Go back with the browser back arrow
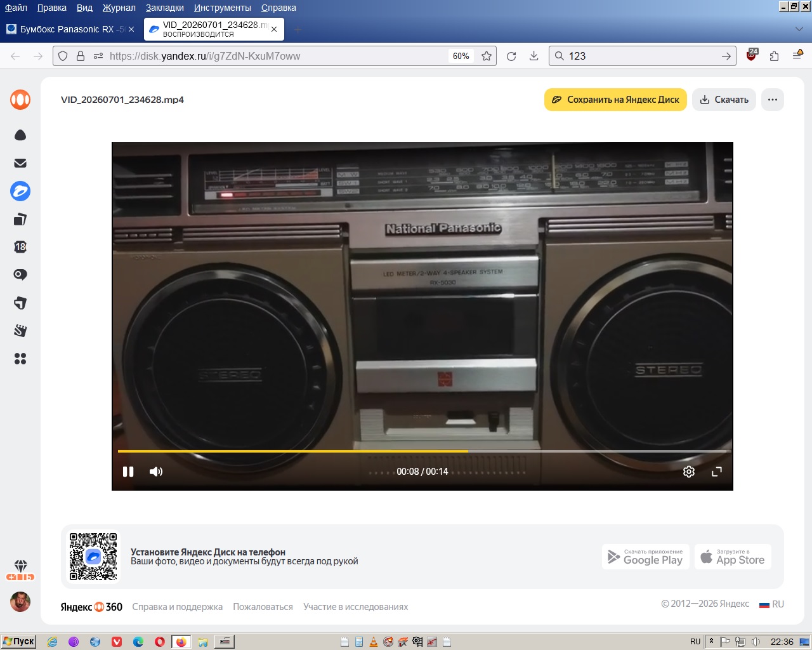Screen dimensions: 812x650 [x=15, y=56]
